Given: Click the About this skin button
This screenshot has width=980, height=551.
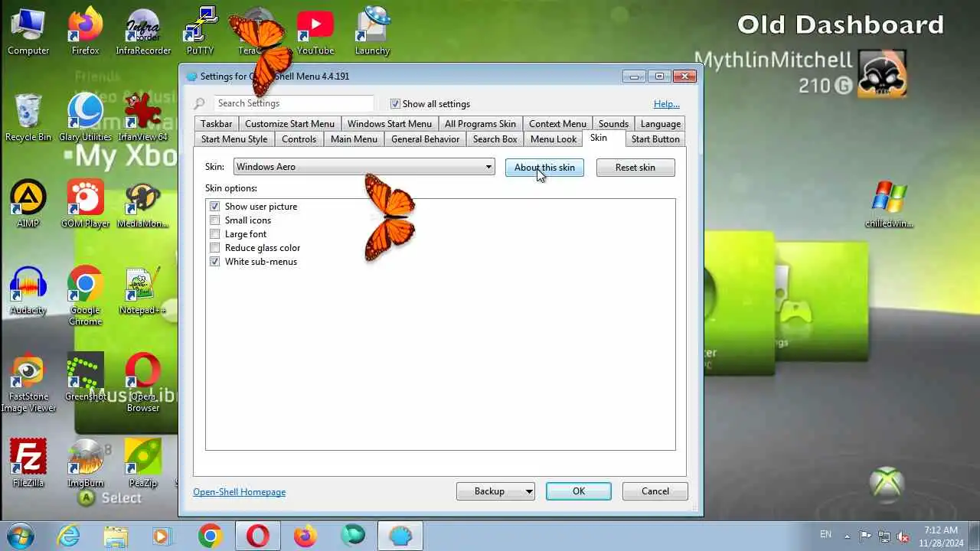Looking at the screenshot, I should coord(544,168).
